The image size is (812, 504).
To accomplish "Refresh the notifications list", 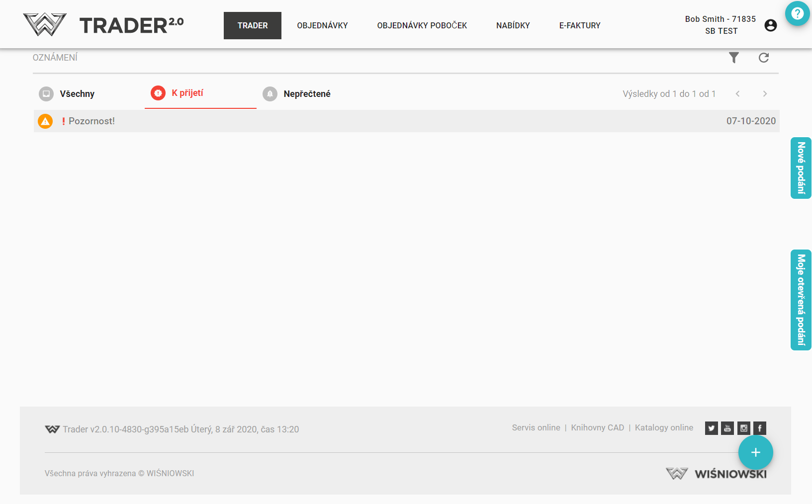I will (x=763, y=58).
